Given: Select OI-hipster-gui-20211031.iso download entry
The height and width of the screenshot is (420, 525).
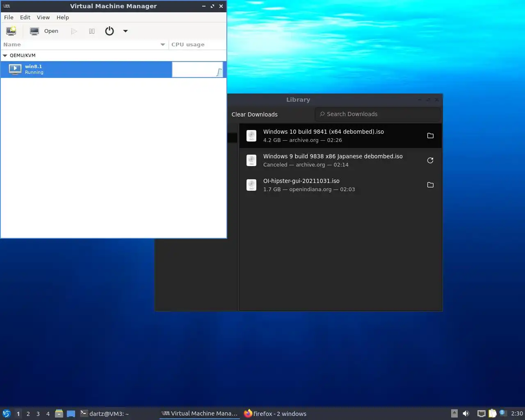Looking at the screenshot, I should pyautogui.click(x=340, y=185).
